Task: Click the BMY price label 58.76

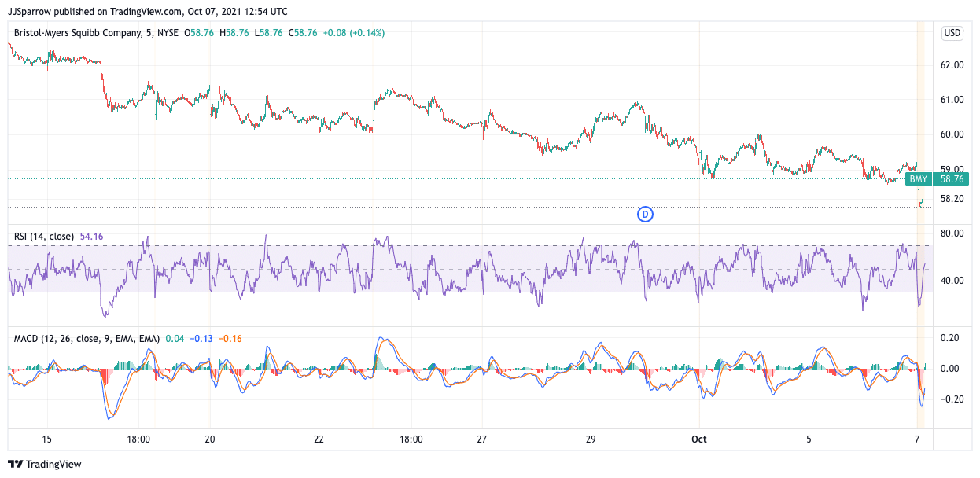Action: click(x=937, y=179)
